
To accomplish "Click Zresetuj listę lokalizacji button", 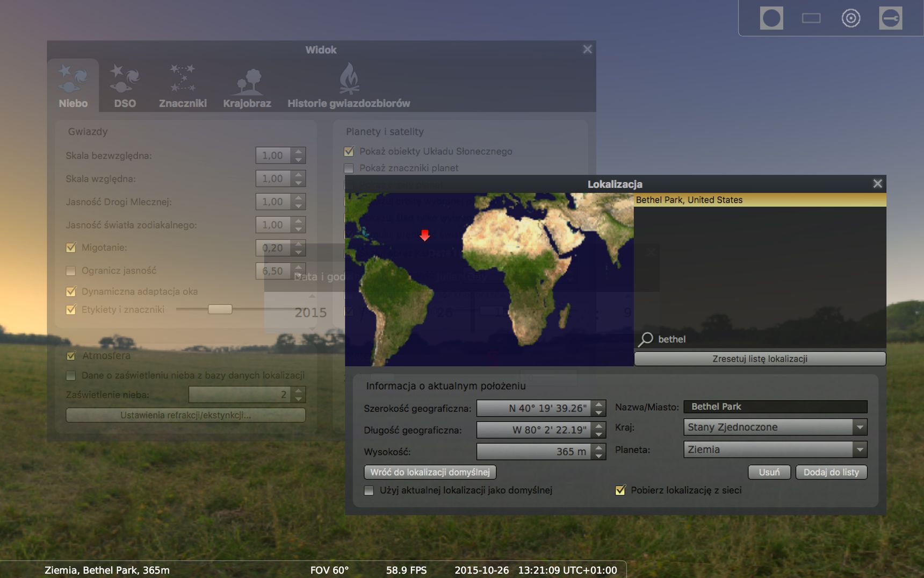I will [760, 359].
